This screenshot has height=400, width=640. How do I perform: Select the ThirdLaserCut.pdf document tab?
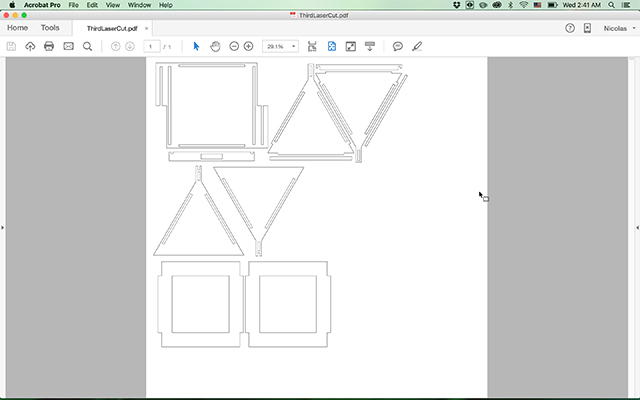coord(112,29)
